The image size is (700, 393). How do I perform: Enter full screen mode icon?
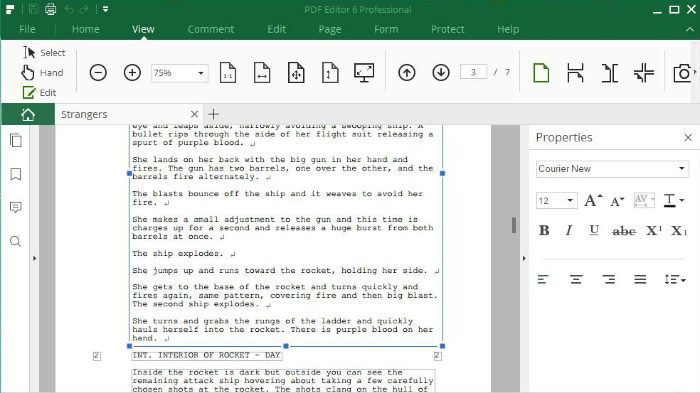[x=364, y=72]
